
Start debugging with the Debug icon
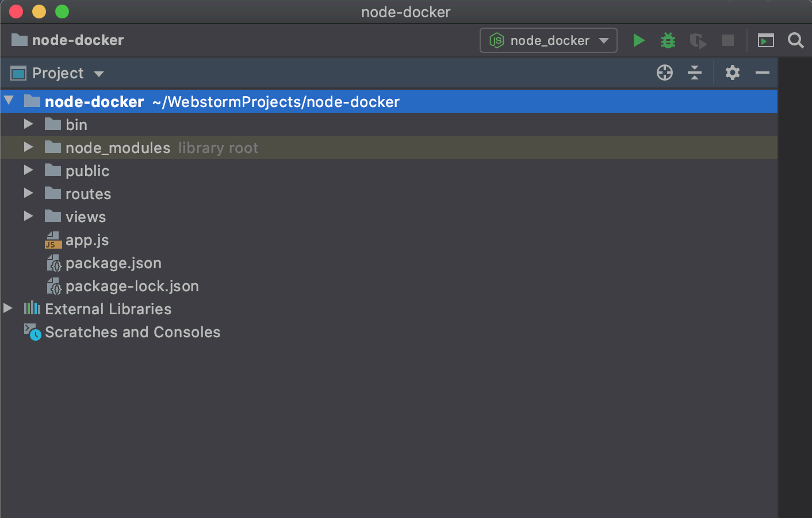(x=667, y=40)
